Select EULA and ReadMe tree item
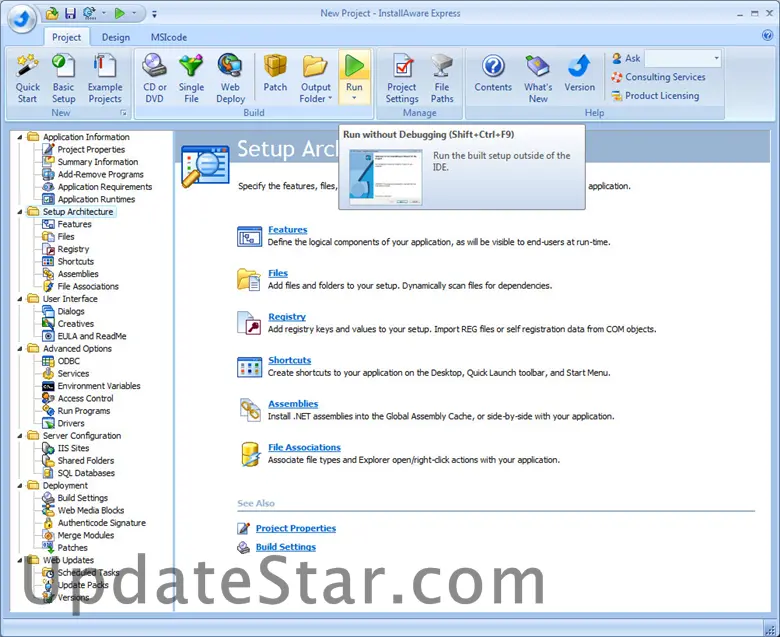The width and height of the screenshot is (780, 637). pyautogui.click(x=92, y=336)
